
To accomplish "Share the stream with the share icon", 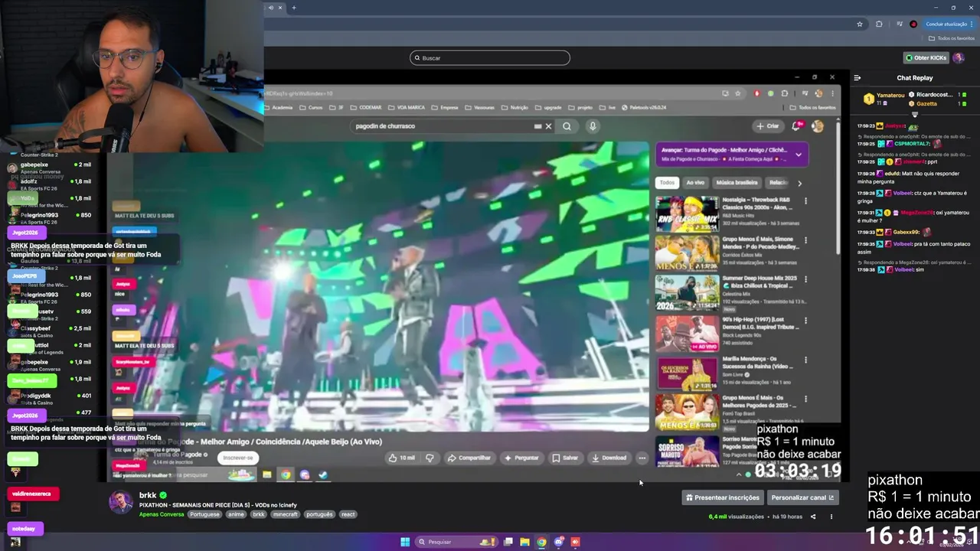I will pos(813,517).
